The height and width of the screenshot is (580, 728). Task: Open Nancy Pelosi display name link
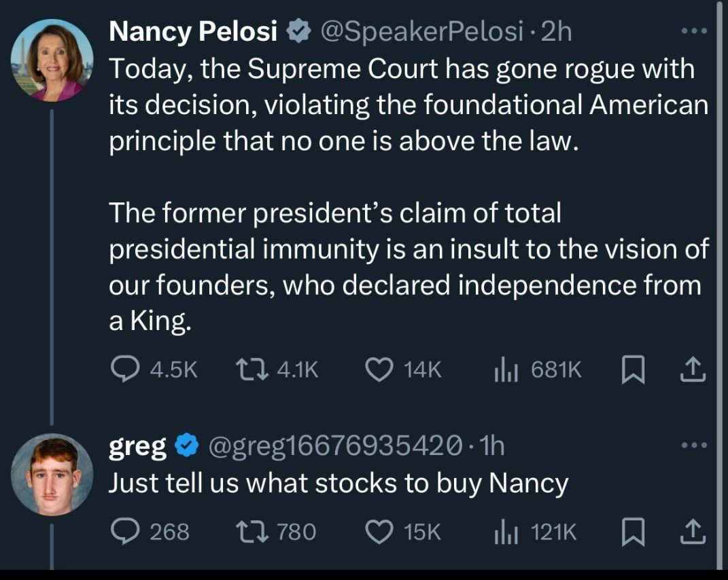pos(193,32)
